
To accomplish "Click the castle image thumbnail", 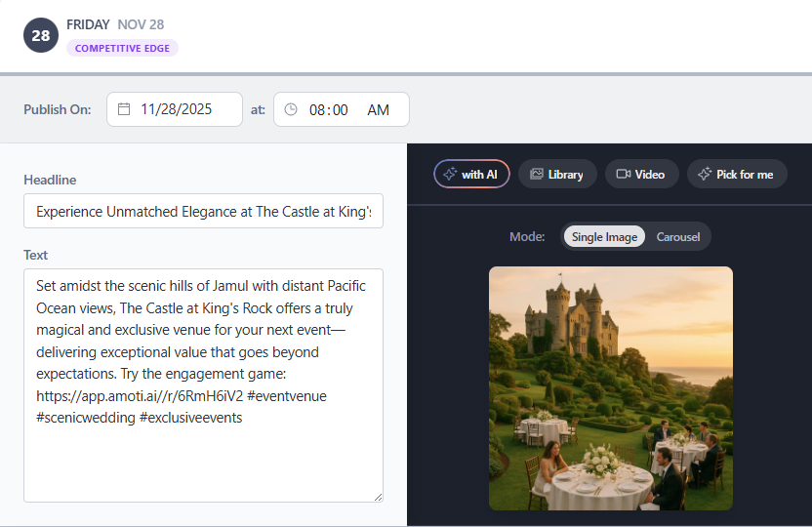I will 610,387.
